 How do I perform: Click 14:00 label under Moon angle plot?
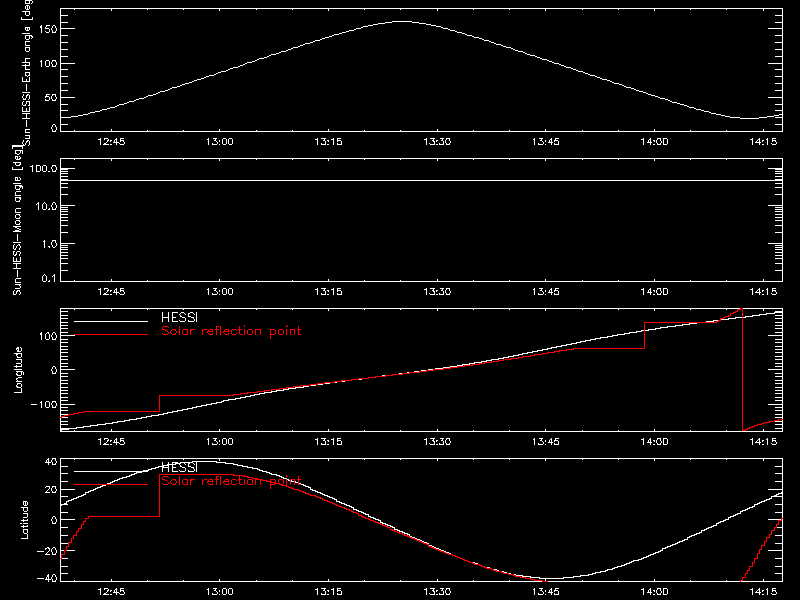[x=655, y=292]
